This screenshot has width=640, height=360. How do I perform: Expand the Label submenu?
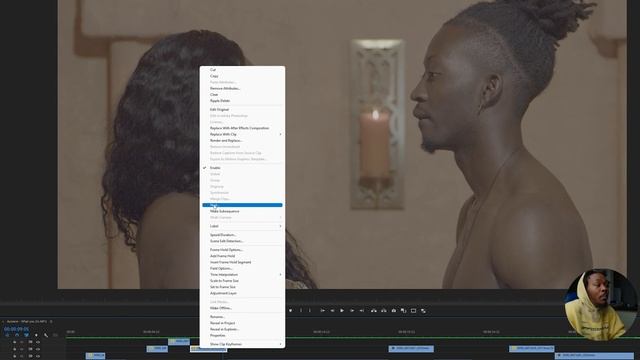tap(242, 226)
